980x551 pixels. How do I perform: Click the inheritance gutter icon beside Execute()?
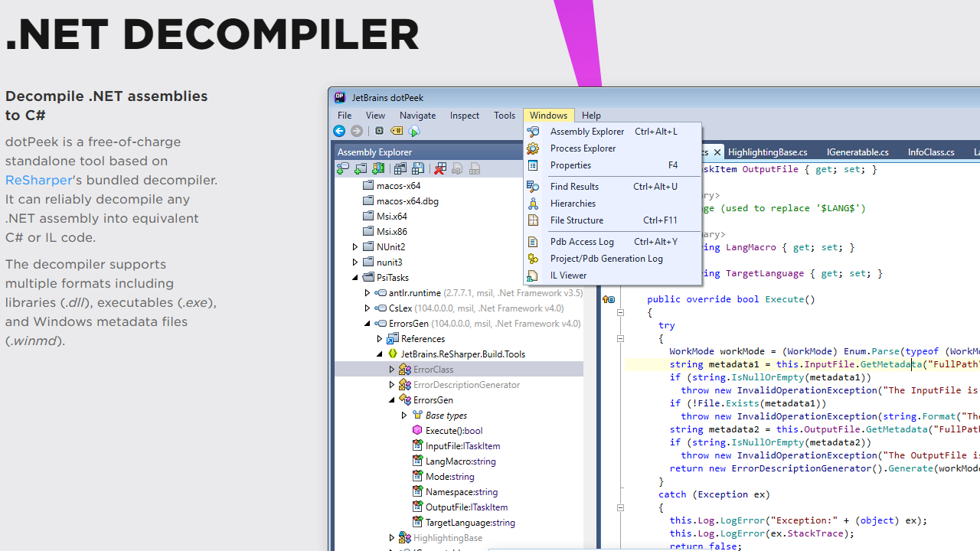pos(609,300)
